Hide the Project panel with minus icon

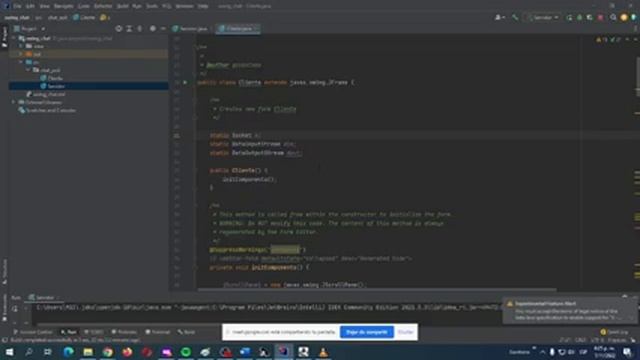click(163, 29)
